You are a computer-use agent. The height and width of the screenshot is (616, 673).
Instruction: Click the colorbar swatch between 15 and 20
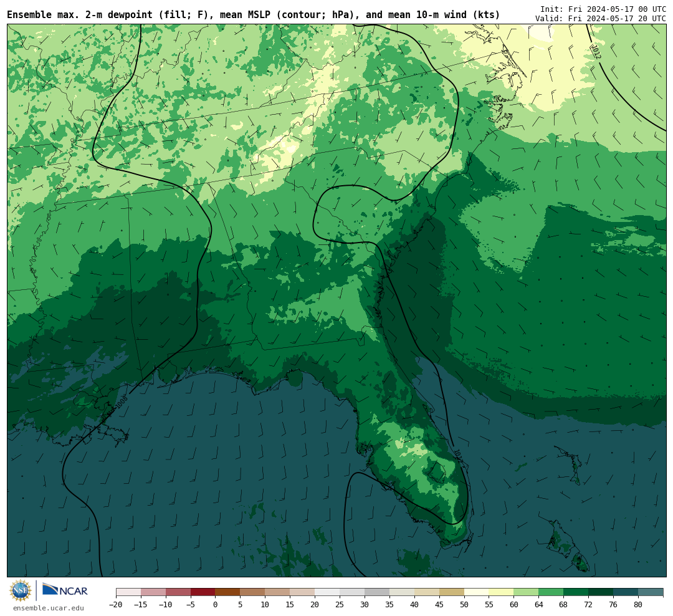pyautogui.click(x=303, y=592)
